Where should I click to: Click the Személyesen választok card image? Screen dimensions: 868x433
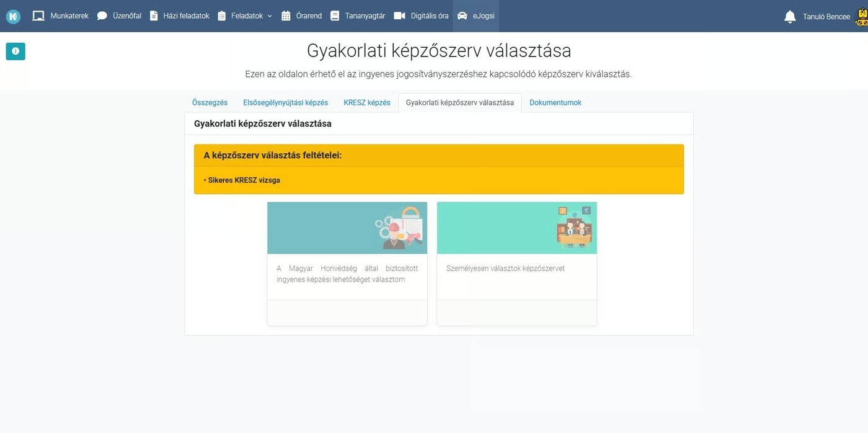point(517,228)
